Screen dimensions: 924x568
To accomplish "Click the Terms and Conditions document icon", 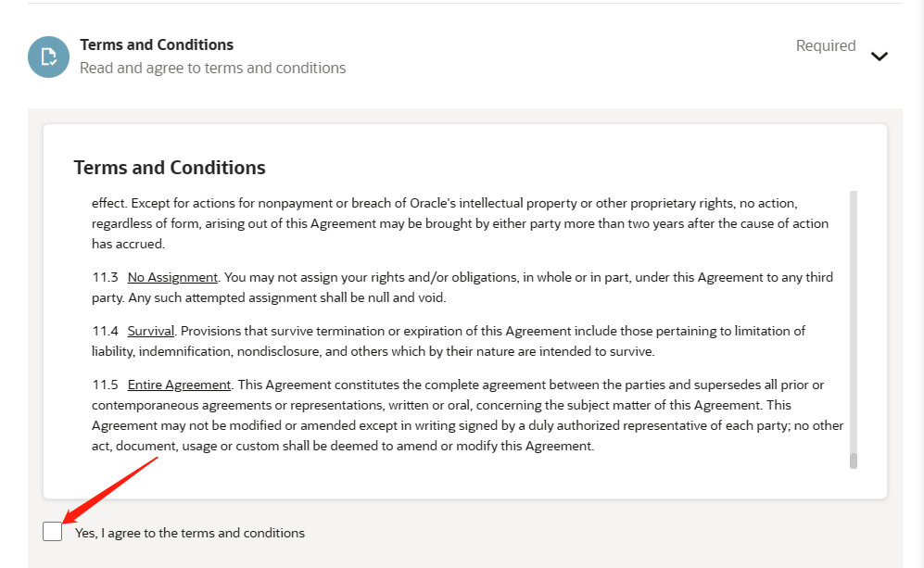I will (48, 57).
